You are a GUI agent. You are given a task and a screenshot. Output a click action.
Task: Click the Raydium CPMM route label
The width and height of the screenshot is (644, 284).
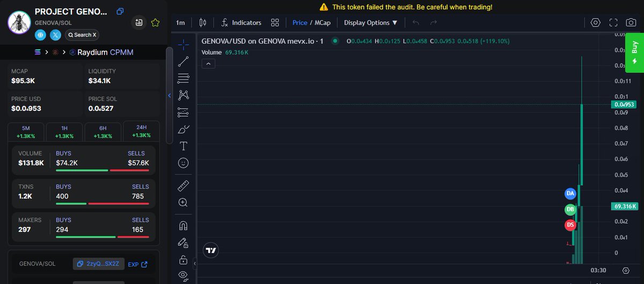(x=105, y=53)
